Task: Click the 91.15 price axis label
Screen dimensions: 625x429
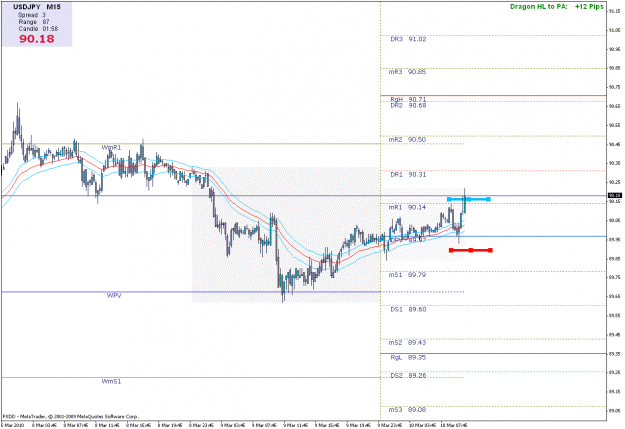Action: [x=614, y=11]
